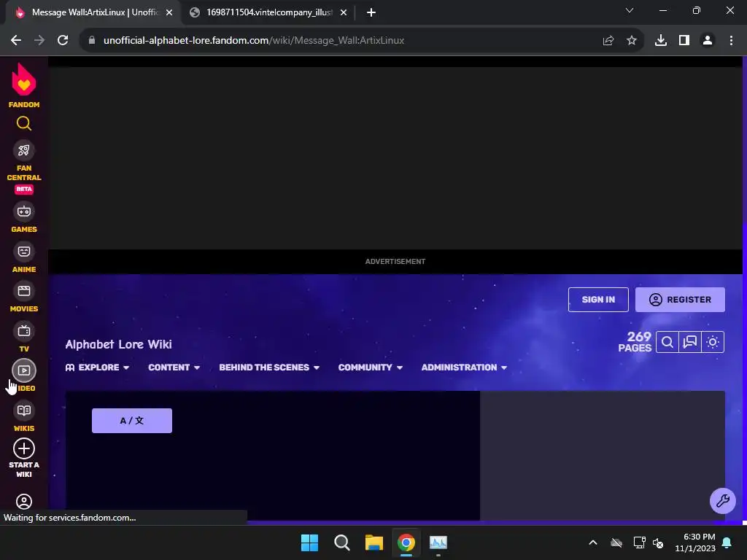Open the notifications bell in taskbar
This screenshot has width=747, height=560.
pos(727,542)
